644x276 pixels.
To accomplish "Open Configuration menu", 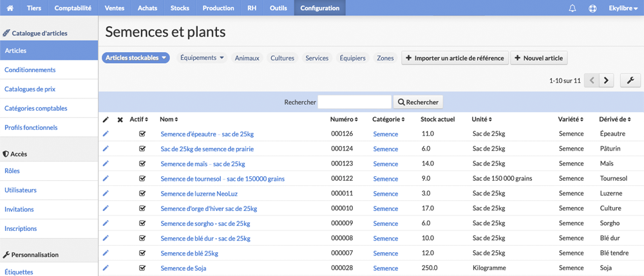I will point(320,8).
